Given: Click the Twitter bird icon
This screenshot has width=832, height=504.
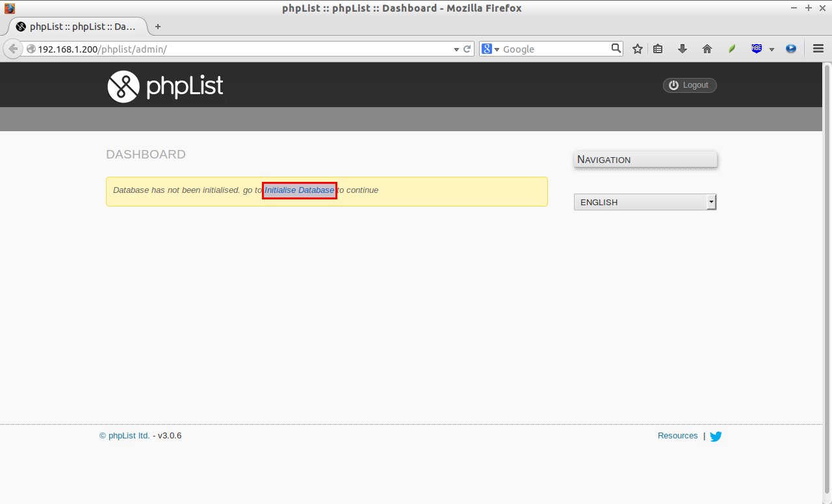Looking at the screenshot, I should pos(716,436).
